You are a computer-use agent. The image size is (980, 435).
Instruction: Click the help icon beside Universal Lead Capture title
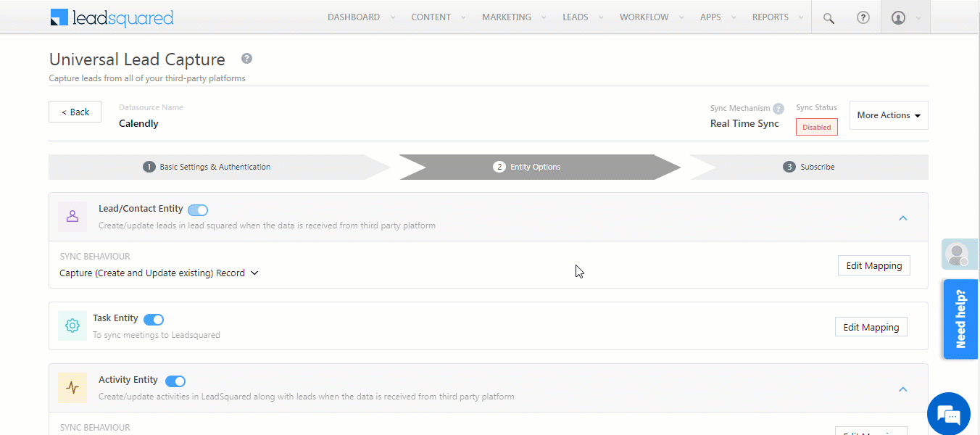[x=246, y=59]
